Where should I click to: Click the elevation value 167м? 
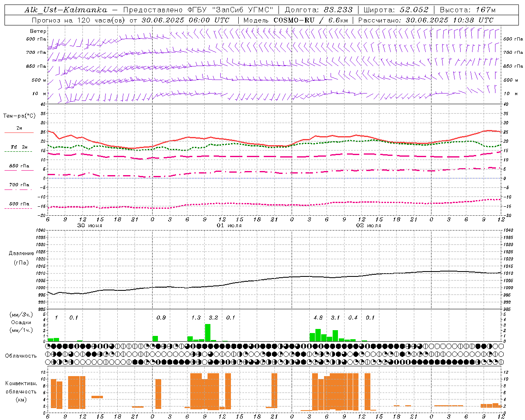tap(486, 10)
